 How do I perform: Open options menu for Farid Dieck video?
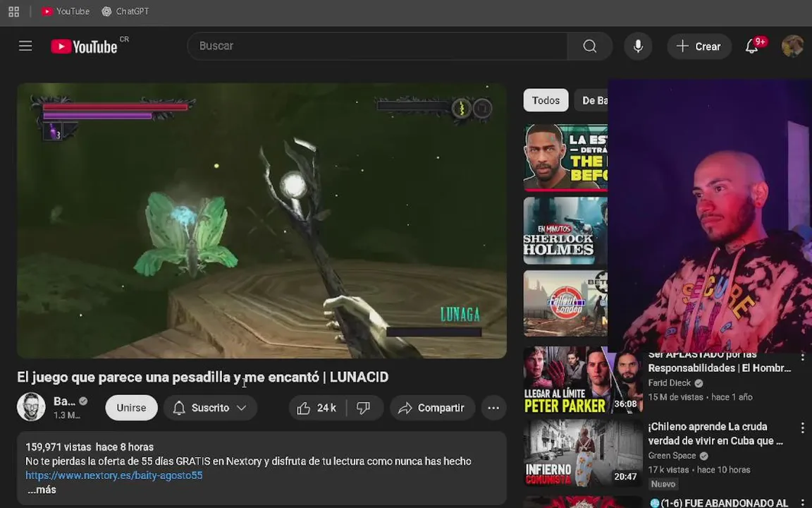click(802, 356)
